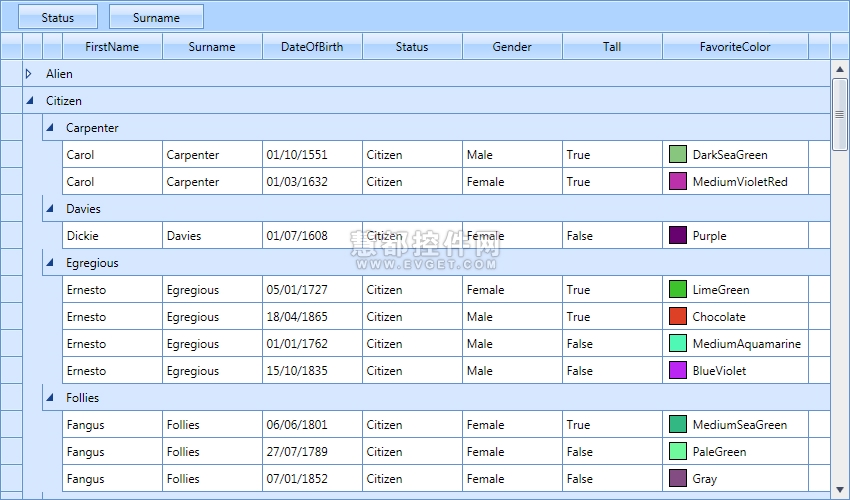Image resolution: width=850 pixels, height=500 pixels.
Task: Click the MediumVioletRed color name text
Action: tap(740, 182)
